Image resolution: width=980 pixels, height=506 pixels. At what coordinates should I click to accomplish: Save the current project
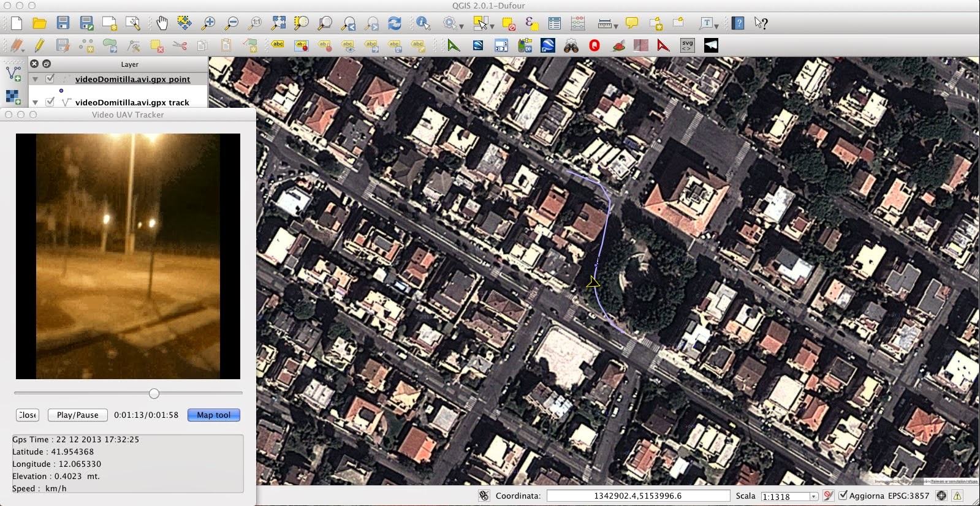coord(63,23)
